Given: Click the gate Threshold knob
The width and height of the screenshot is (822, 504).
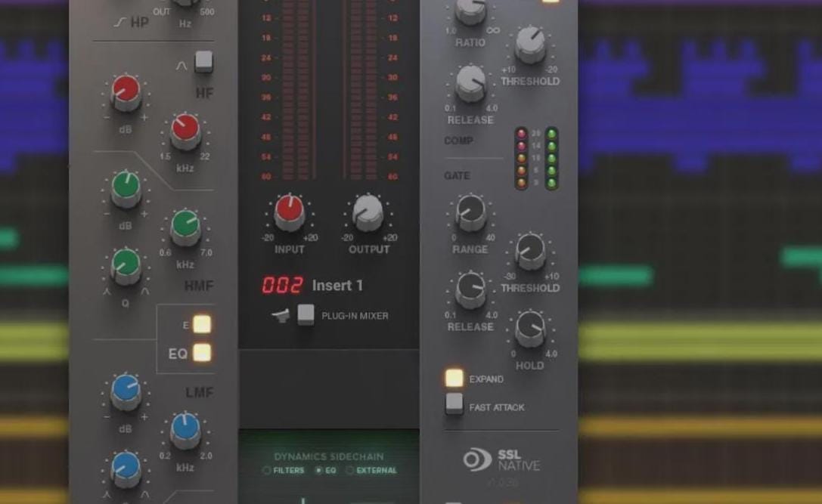Looking at the screenshot, I should (x=530, y=252).
